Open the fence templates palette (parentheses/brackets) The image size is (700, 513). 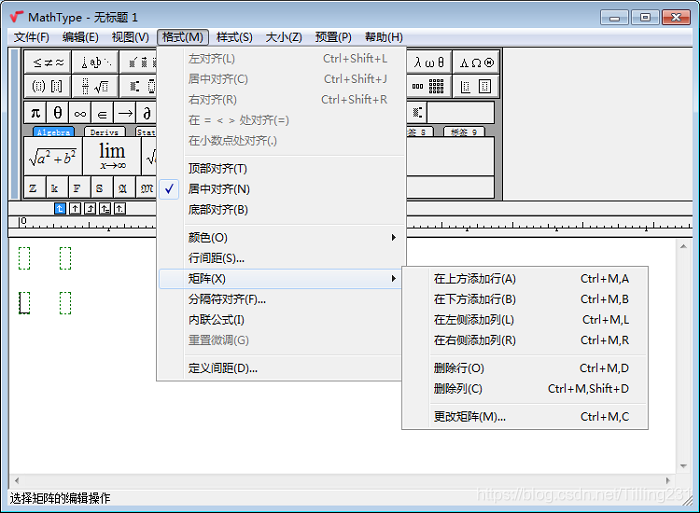[48, 86]
